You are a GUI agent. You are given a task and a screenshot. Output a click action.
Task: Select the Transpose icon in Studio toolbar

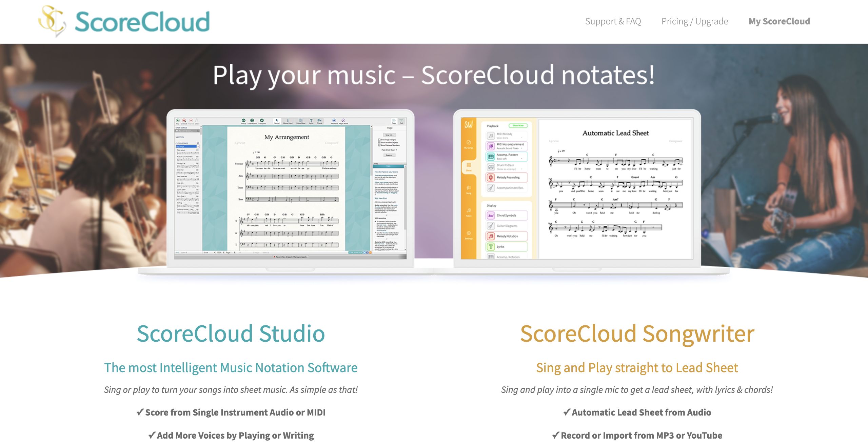pyautogui.click(x=262, y=121)
